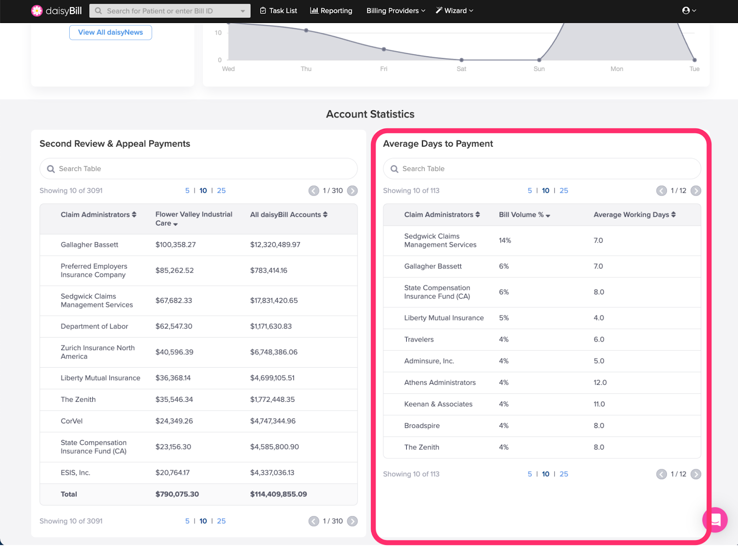This screenshot has width=738, height=560.
Task: Go to next page in Second Review bottom pager
Action: (352, 521)
